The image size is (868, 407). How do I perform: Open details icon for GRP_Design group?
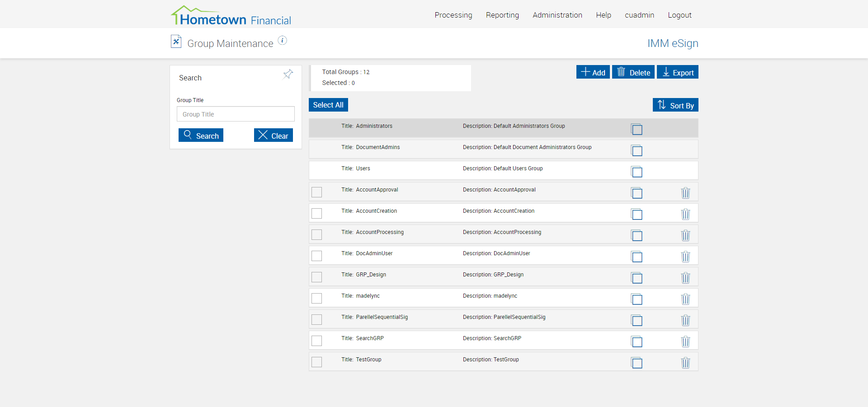(x=637, y=278)
